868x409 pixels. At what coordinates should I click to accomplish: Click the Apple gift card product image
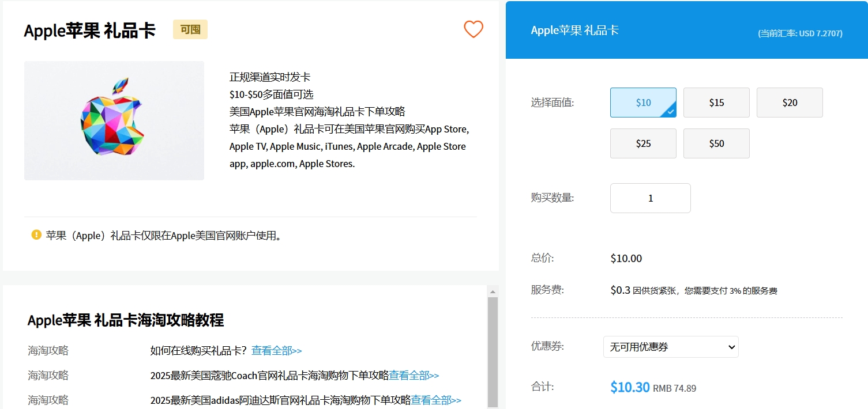pyautogui.click(x=114, y=120)
